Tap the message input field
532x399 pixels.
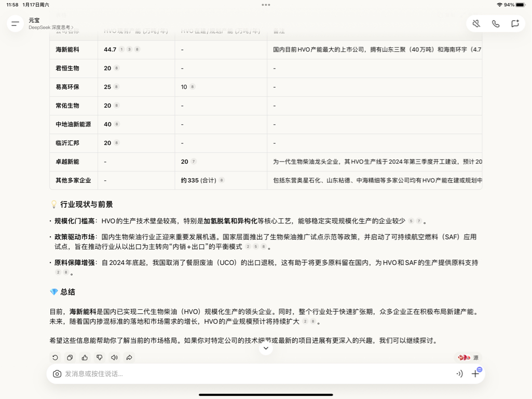pos(258,374)
